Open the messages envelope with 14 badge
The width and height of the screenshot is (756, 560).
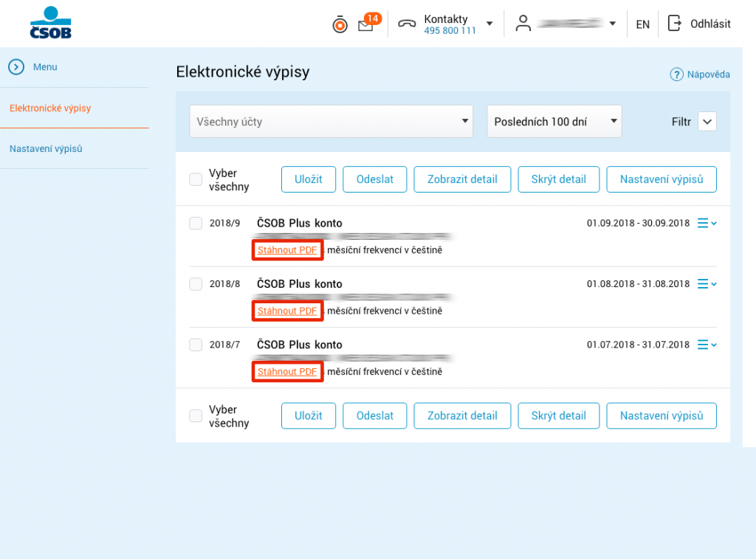pyautogui.click(x=365, y=25)
